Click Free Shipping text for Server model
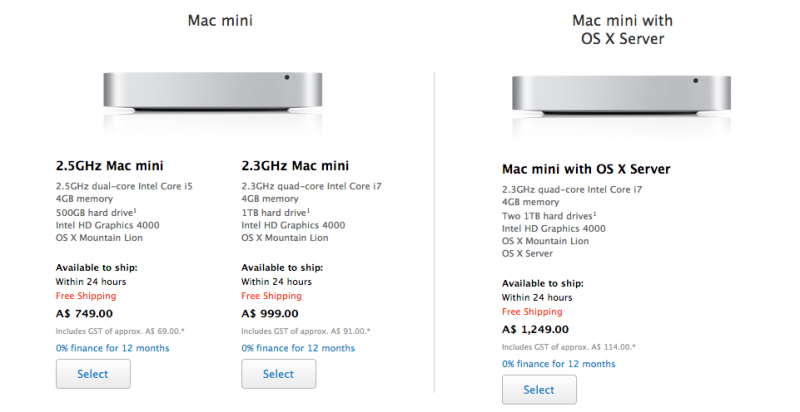Screen dimensions: 800x412 pos(531,312)
